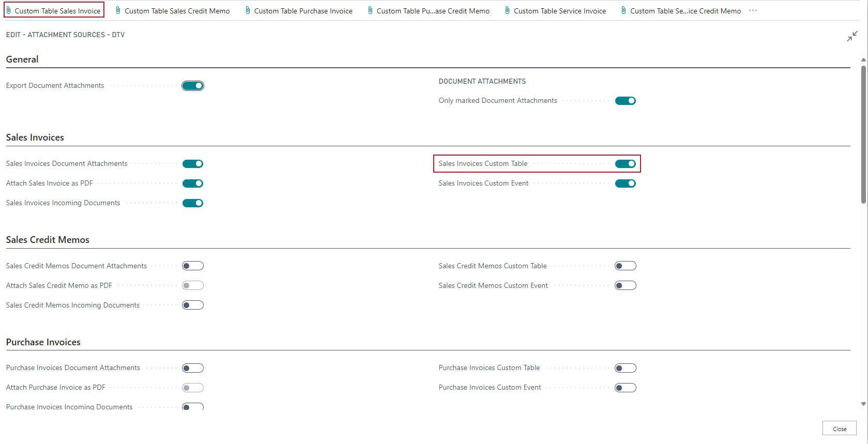
Task: Collapse the Sales Invoices section header
Action: click(35, 137)
